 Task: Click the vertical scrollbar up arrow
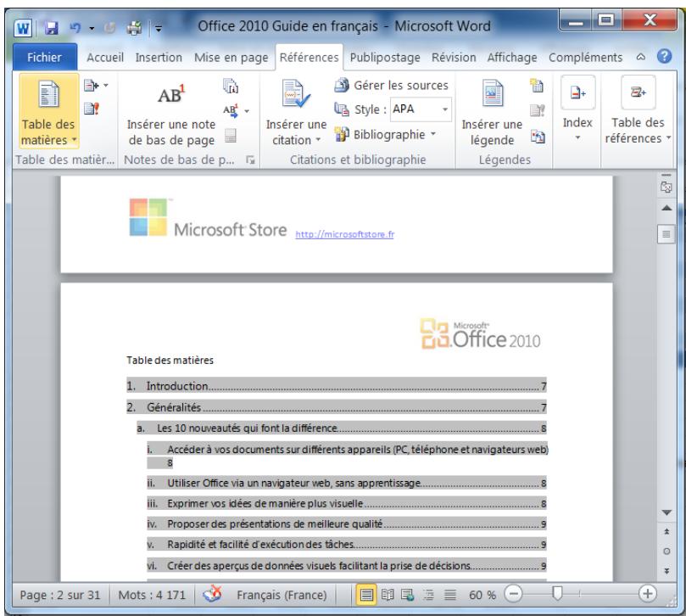pos(666,208)
